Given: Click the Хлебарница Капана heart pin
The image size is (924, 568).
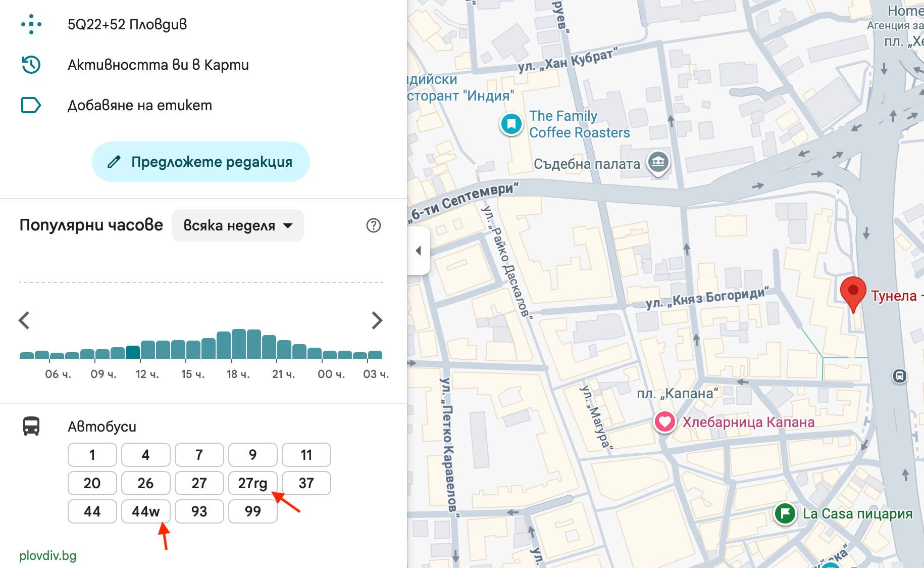Looking at the screenshot, I should point(664,421).
